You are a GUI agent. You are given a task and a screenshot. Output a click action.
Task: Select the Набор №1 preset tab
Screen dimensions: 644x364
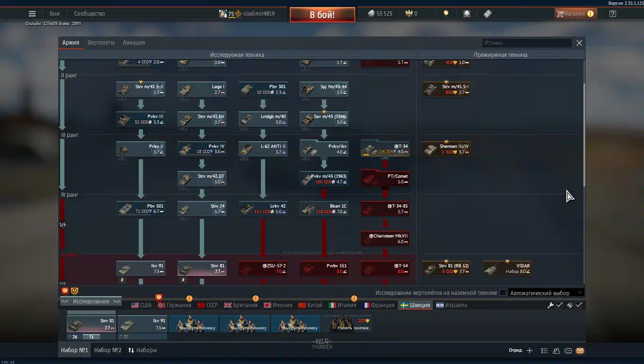[x=74, y=350]
